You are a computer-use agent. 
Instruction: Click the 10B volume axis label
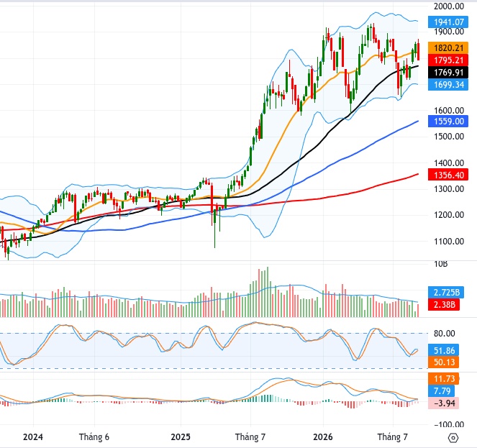(x=441, y=264)
